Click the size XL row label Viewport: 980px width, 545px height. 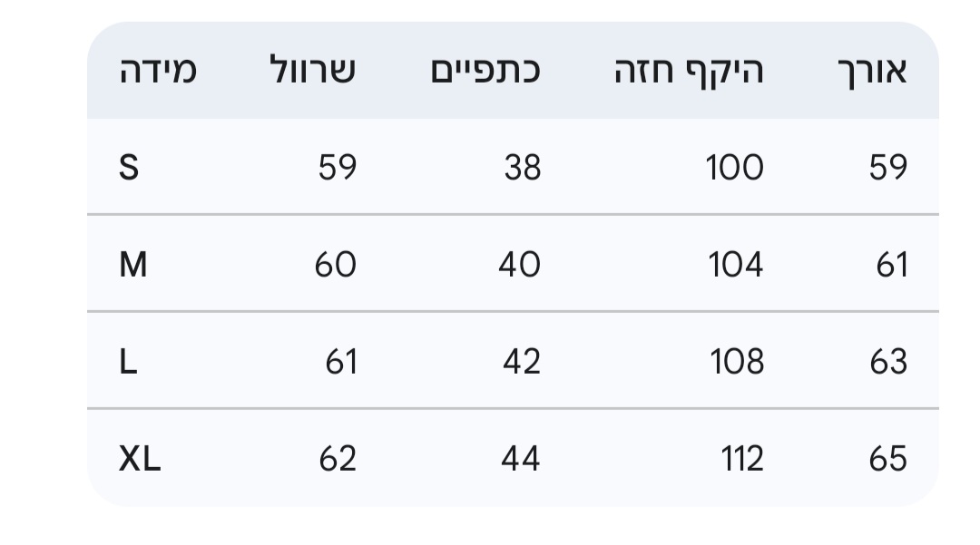[140, 459]
